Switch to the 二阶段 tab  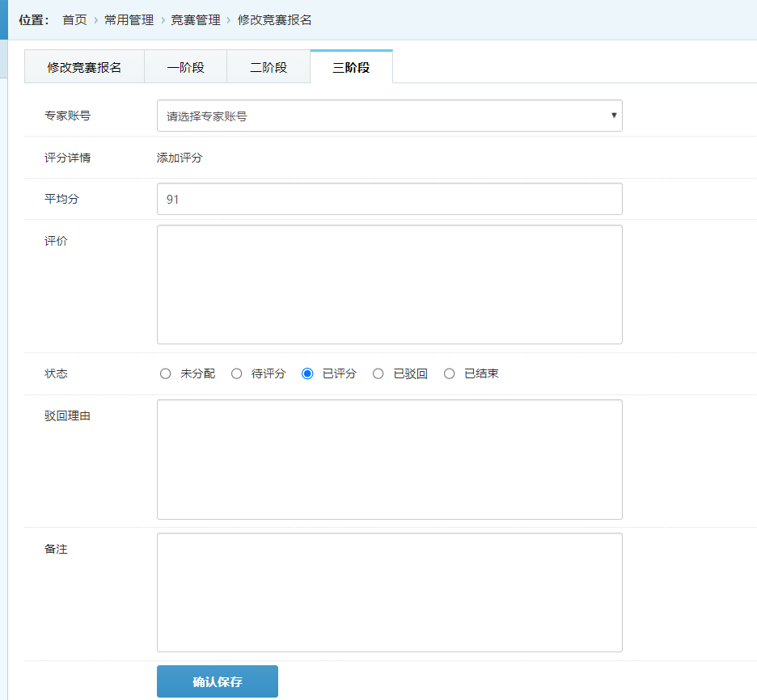pyautogui.click(x=269, y=67)
